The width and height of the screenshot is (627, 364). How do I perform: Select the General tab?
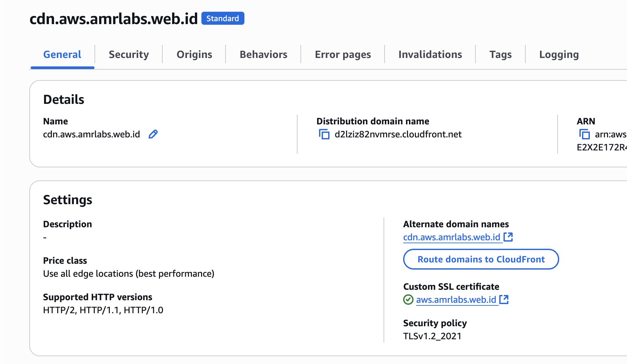point(62,54)
